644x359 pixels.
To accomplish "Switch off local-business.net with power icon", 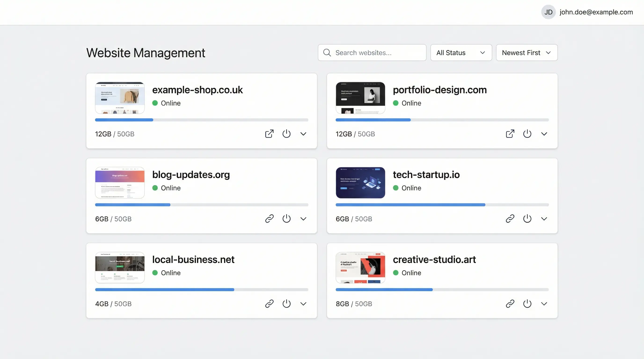I will point(286,304).
